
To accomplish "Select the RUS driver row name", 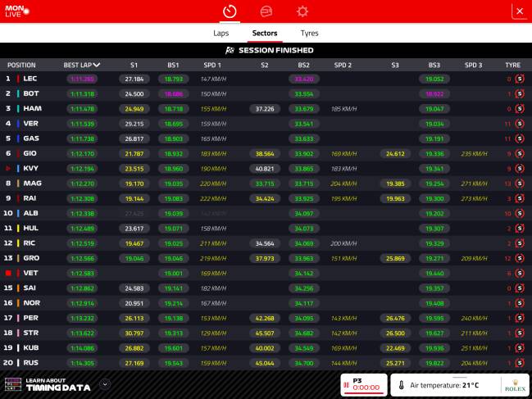I will [30, 362].
